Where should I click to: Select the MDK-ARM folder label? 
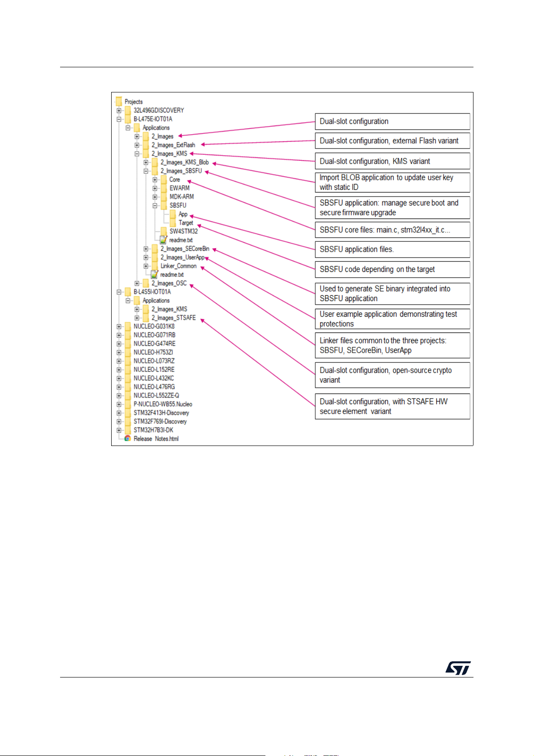point(182,197)
